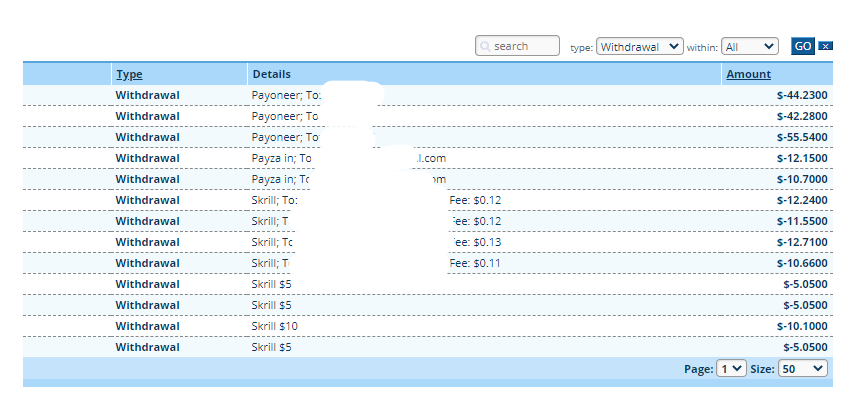The image size is (862, 405).
Task: Click the $-10.7000 Payza amount
Action: click(802, 179)
